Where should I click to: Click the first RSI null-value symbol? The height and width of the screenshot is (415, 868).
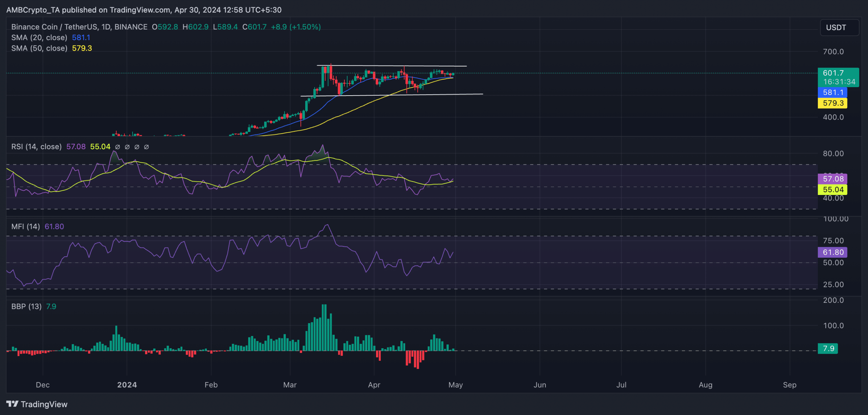click(117, 147)
